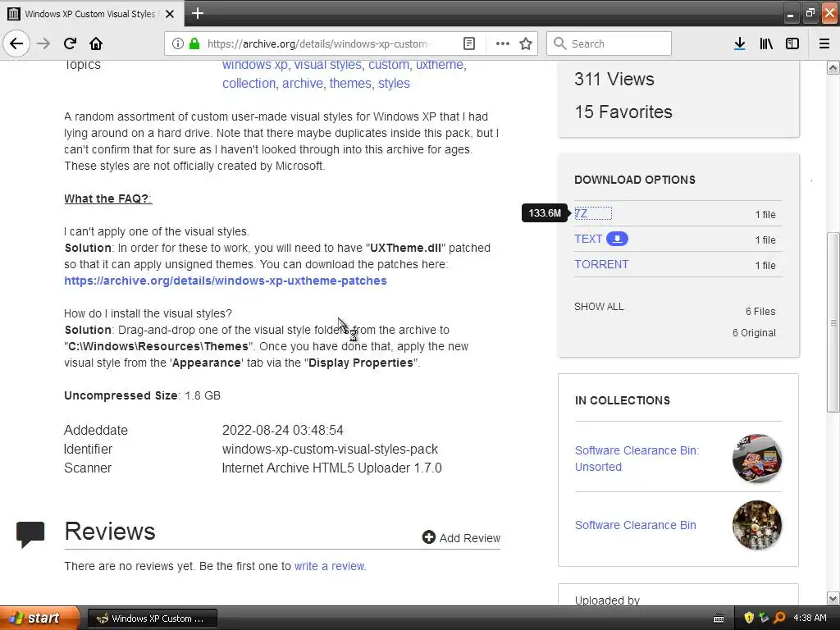Click the 'What the FAQ?' heading
Image resolution: width=840 pixels, height=630 pixels.
107,199
